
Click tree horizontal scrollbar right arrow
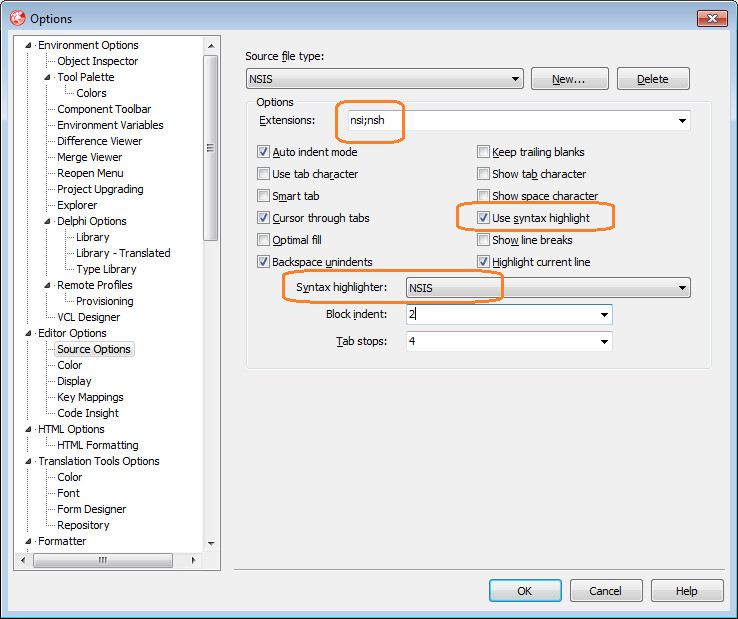193,561
